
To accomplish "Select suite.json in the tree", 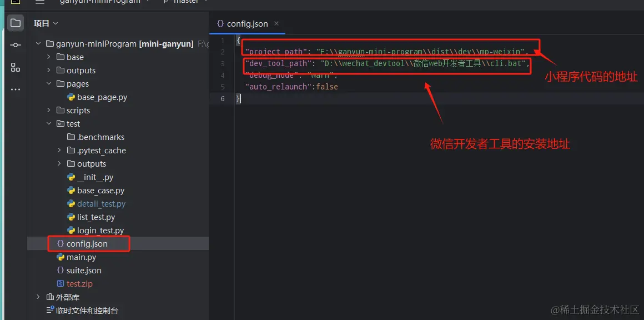I will [84, 271].
